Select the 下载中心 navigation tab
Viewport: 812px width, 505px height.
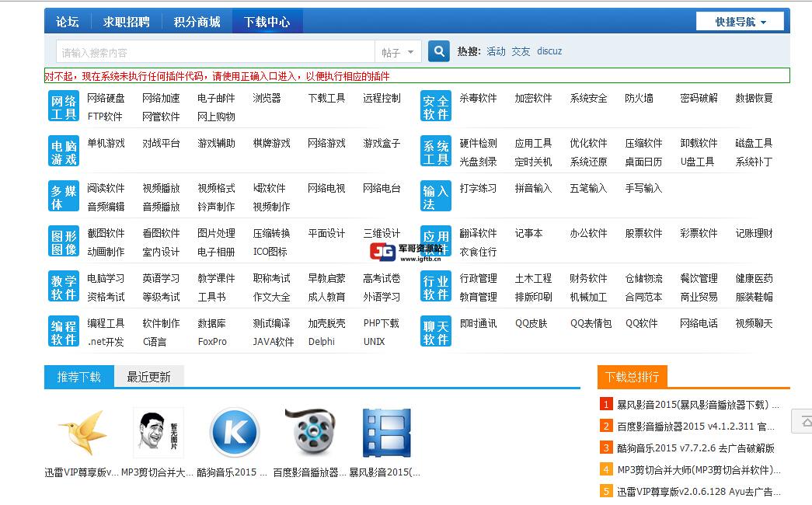[267, 22]
